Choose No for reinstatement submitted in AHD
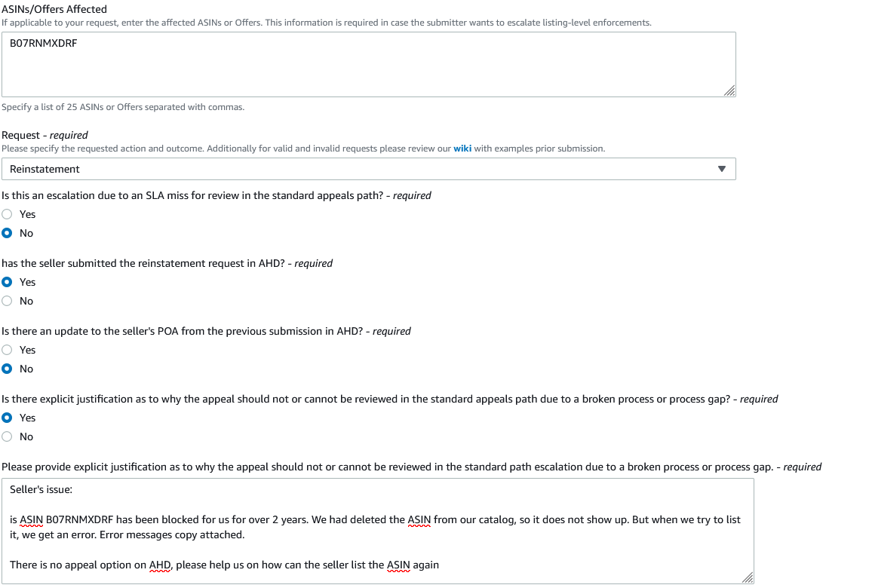This screenshot has height=588, width=869. 8,302
